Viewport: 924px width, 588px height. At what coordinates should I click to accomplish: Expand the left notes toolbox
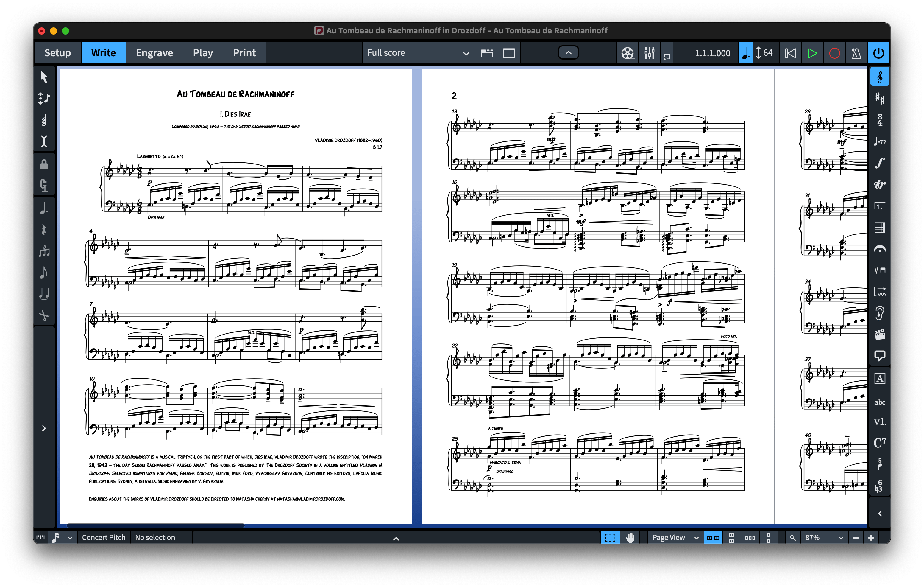coord(44,428)
